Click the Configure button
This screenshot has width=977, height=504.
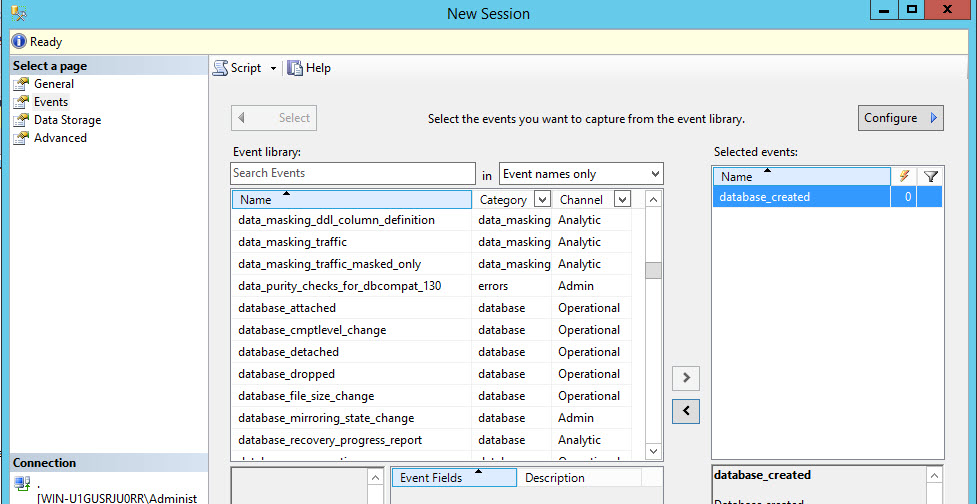coord(900,118)
